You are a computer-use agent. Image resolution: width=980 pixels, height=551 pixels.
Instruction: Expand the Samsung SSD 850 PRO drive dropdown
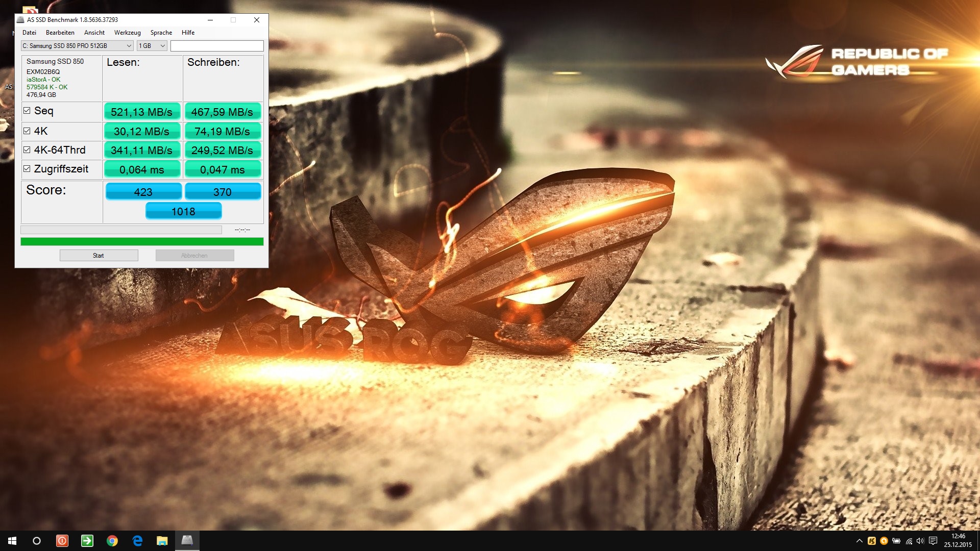tap(77, 46)
